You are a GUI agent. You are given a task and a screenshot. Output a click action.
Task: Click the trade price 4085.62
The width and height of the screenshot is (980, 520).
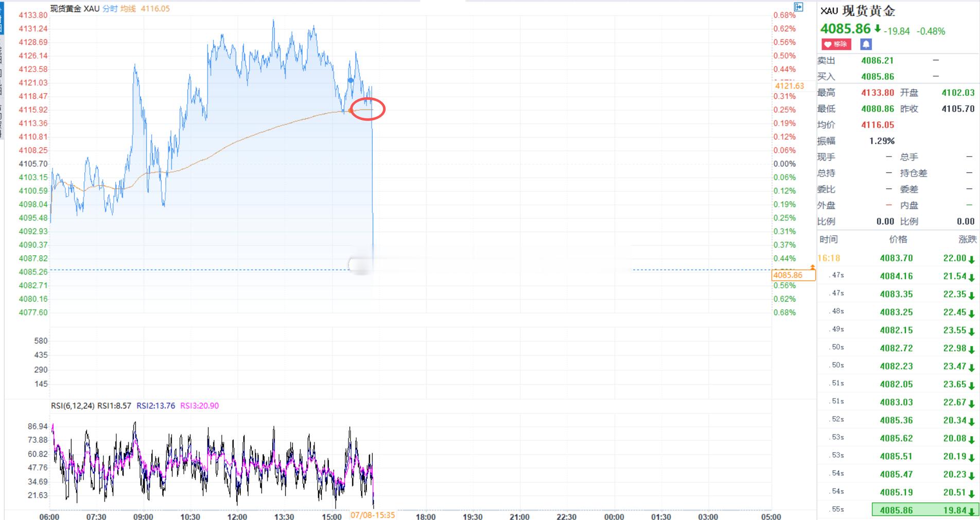[896, 439]
